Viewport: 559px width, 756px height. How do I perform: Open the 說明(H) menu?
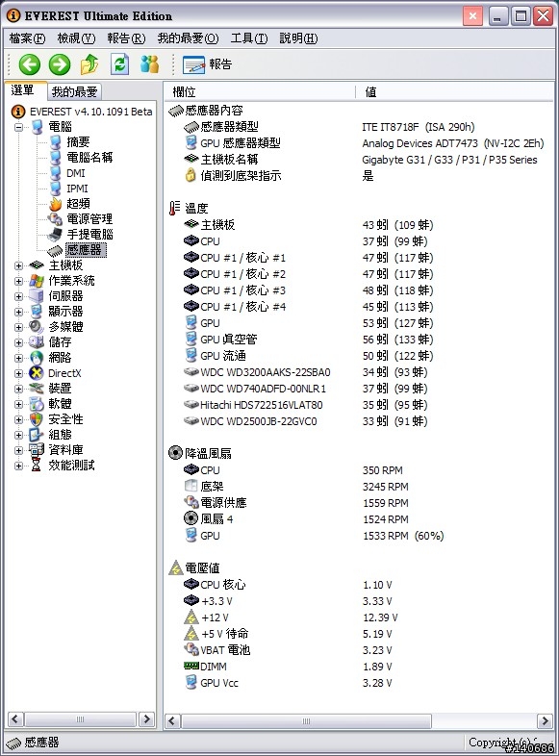[298, 38]
